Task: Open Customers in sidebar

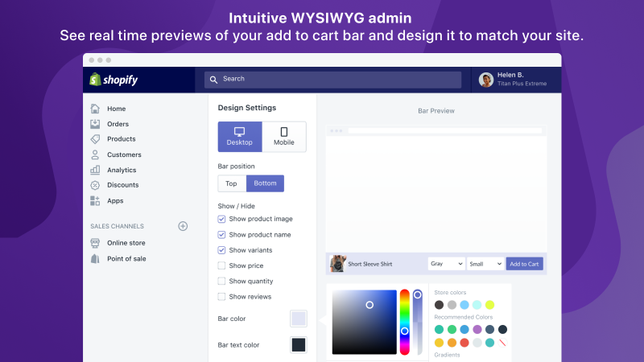Action: point(124,154)
